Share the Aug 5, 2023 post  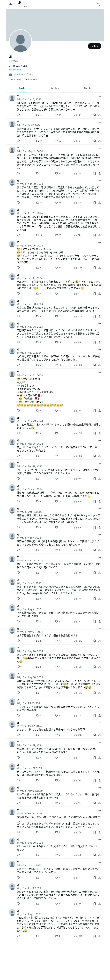tap(99, 114)
